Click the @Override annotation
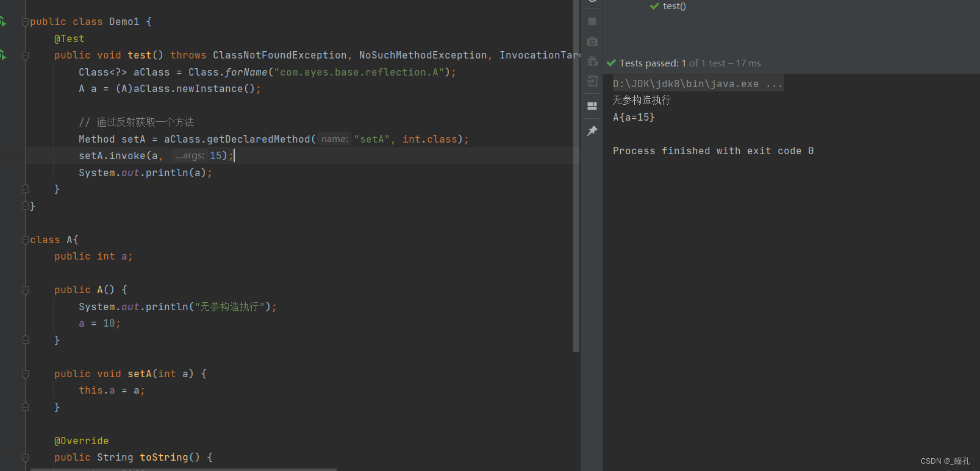Viewport: 980px width, 471px height. pos(81,441)
